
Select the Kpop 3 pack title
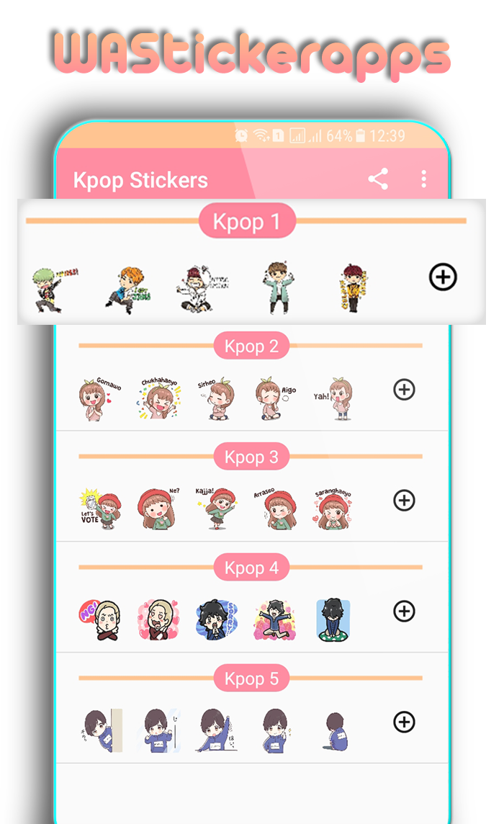pyautogui.click(x=251, y=457)
